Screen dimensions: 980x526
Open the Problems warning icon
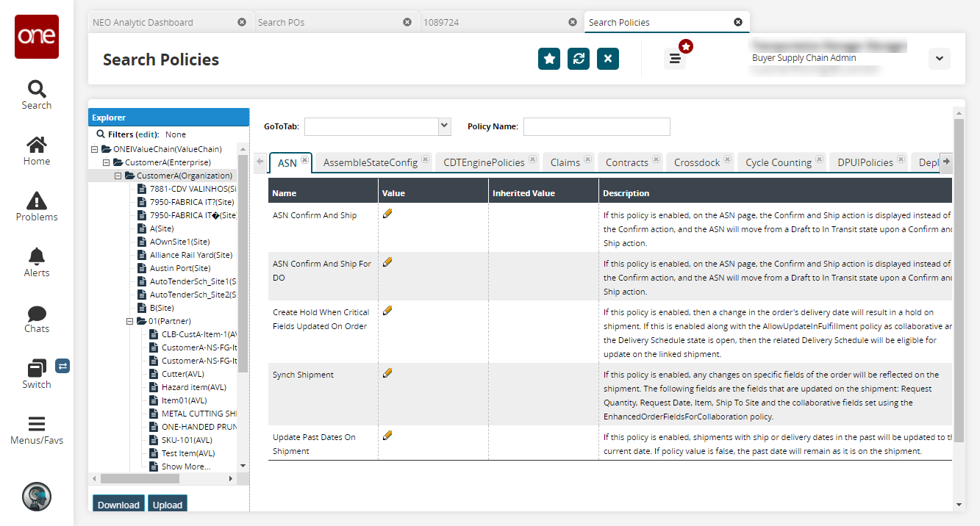click(36, 206)
